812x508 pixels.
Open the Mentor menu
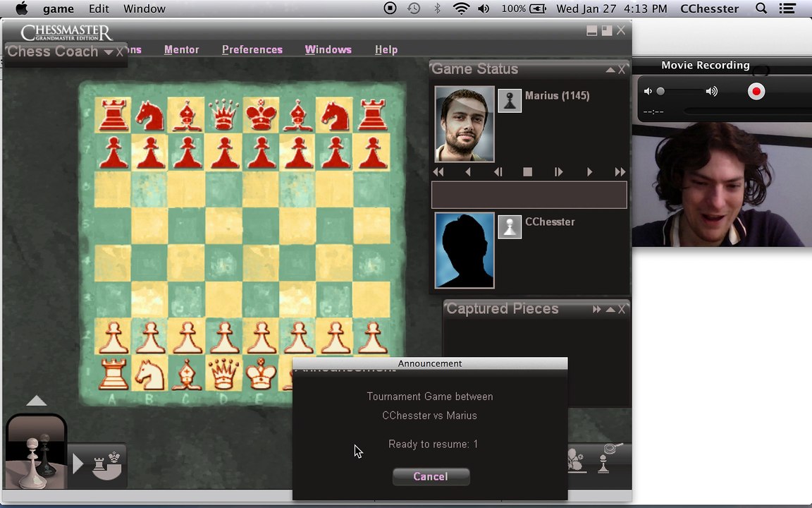coord(181,50)
